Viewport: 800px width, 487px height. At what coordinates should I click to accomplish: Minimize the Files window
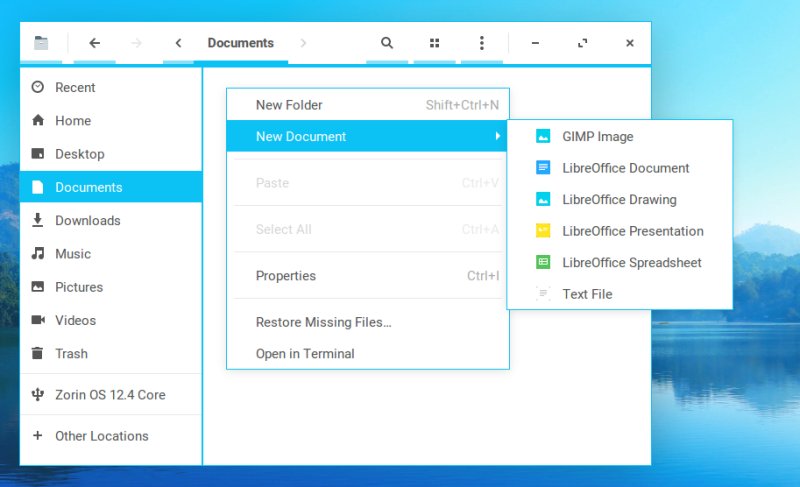click(535, 43)
